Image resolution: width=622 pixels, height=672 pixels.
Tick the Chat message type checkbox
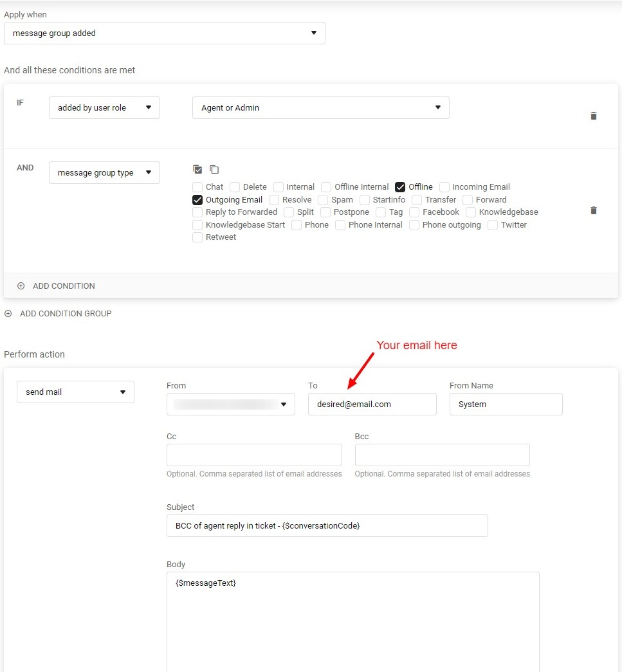[x=197, y=187]
